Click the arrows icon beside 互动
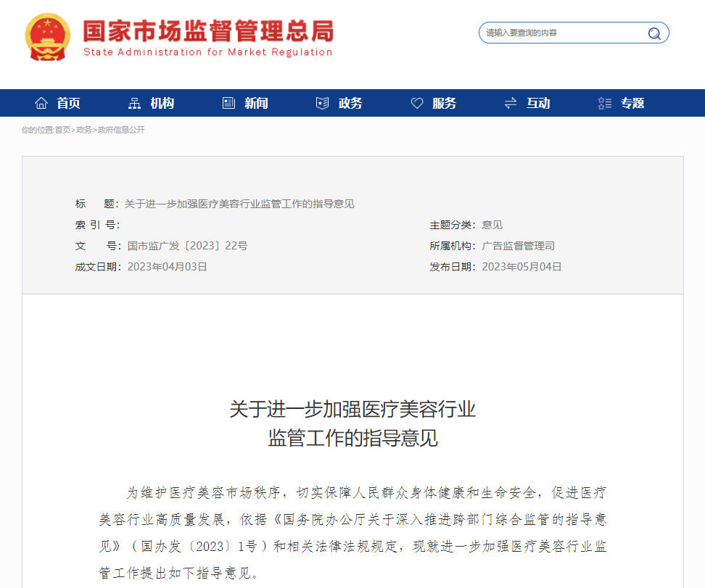 tap(511, 104)
